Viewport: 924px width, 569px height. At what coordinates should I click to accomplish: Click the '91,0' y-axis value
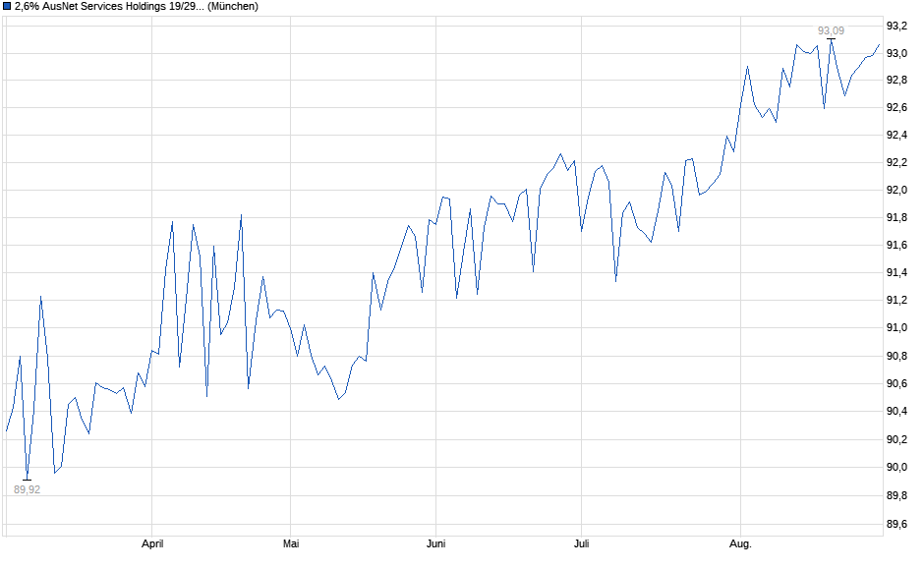click(896, 327)
